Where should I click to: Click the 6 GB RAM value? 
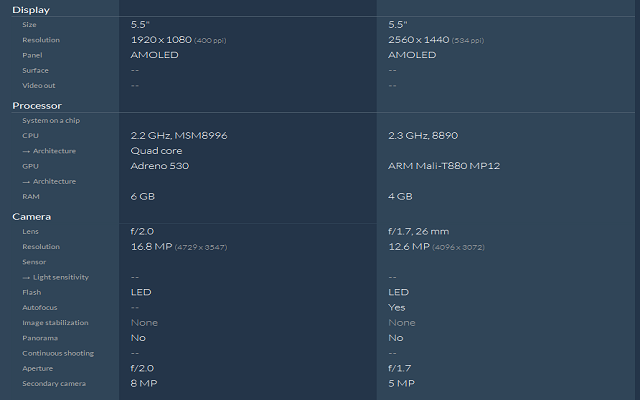tap(143, 196)
